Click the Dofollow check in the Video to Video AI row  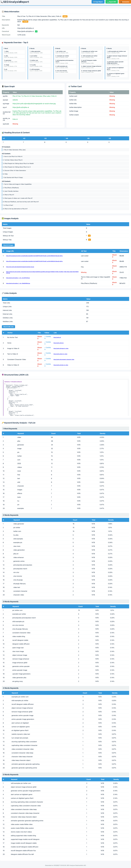coord(48,365)
